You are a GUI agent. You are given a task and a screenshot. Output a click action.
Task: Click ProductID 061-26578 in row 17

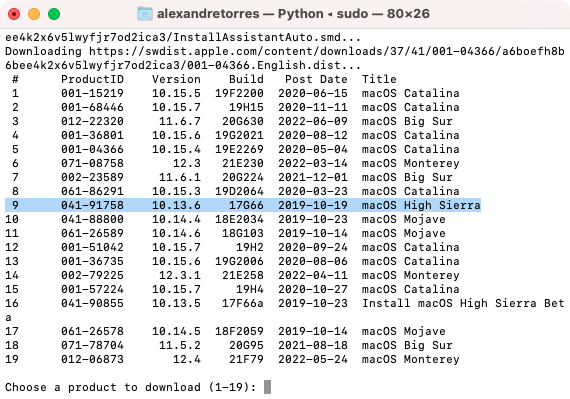click(92, 331)
